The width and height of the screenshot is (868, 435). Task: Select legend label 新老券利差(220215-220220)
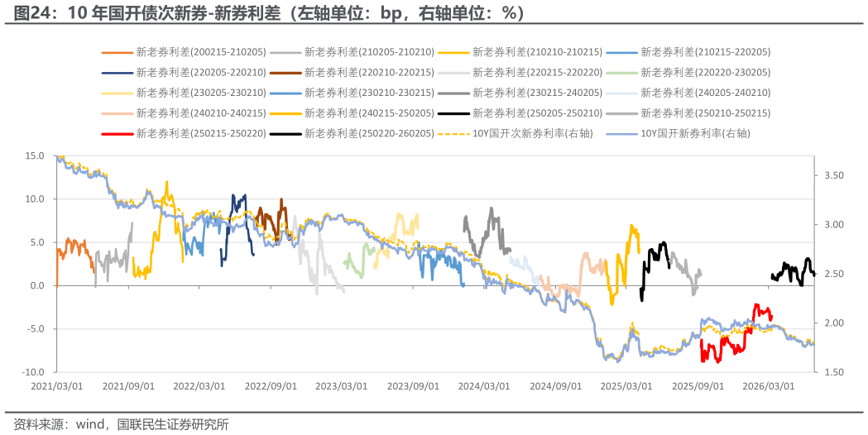(538, 73)
